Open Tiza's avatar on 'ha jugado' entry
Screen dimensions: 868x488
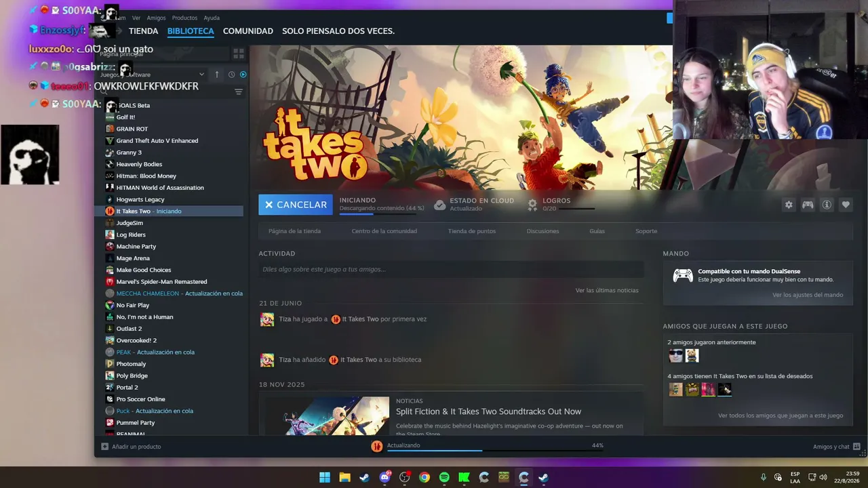267,319
